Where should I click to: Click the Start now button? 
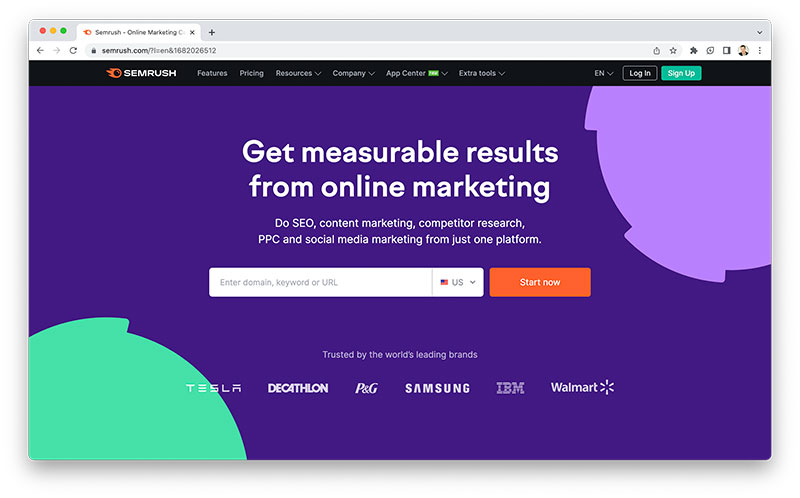point(540,282)
